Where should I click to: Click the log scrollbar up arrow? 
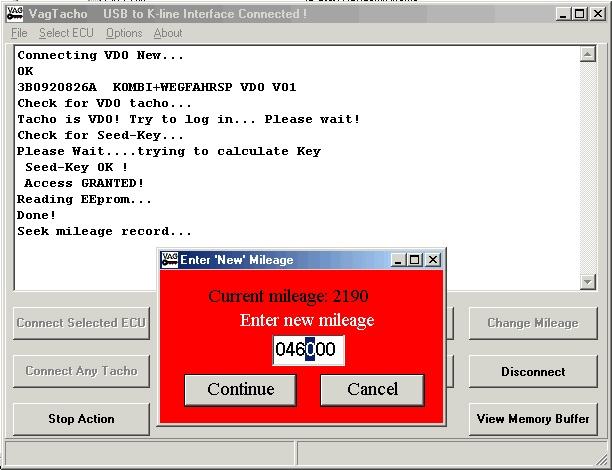587,54
